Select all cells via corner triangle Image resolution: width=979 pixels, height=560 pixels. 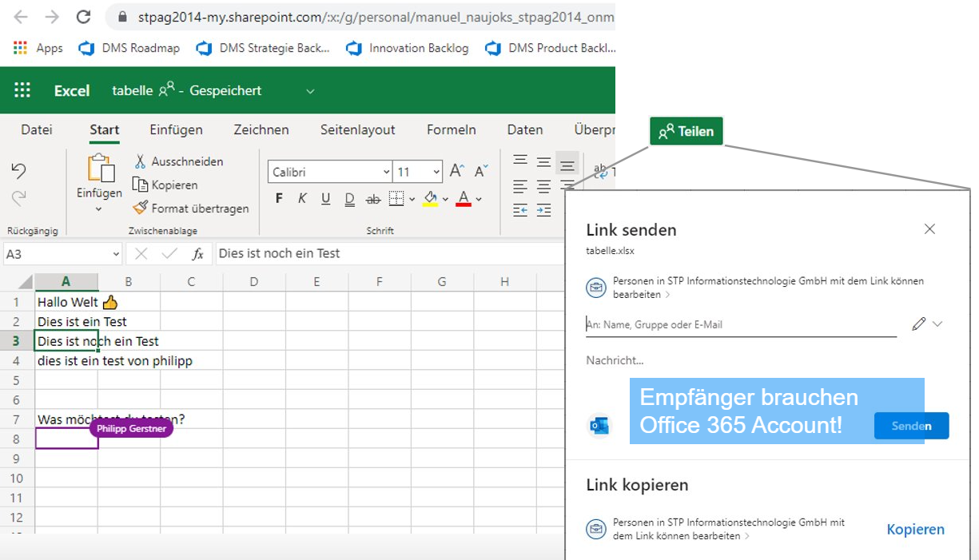tap(24, 281)
